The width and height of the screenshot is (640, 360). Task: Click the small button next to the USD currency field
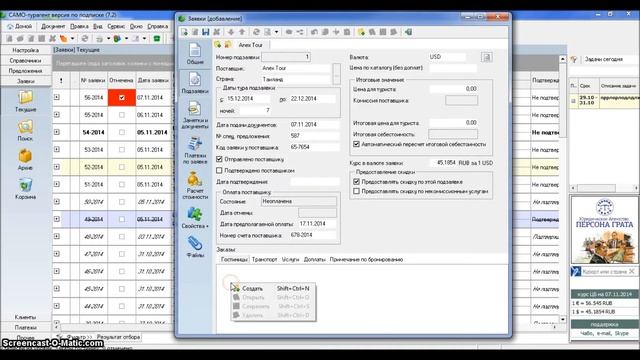click(487, 57)
